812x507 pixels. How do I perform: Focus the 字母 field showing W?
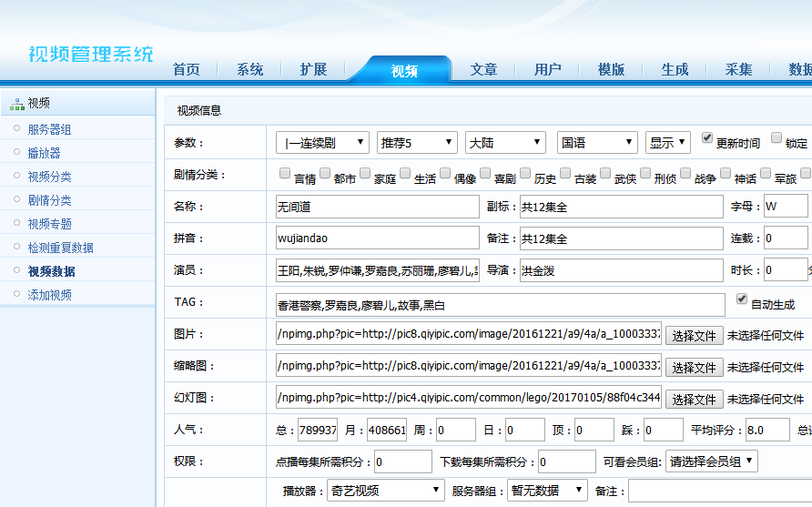(787, 206)
